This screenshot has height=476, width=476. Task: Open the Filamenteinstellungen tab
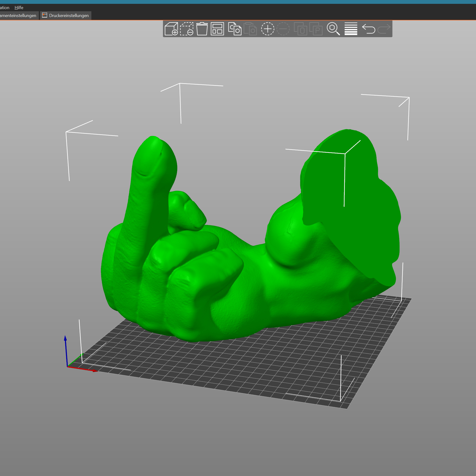coord(18,16)
